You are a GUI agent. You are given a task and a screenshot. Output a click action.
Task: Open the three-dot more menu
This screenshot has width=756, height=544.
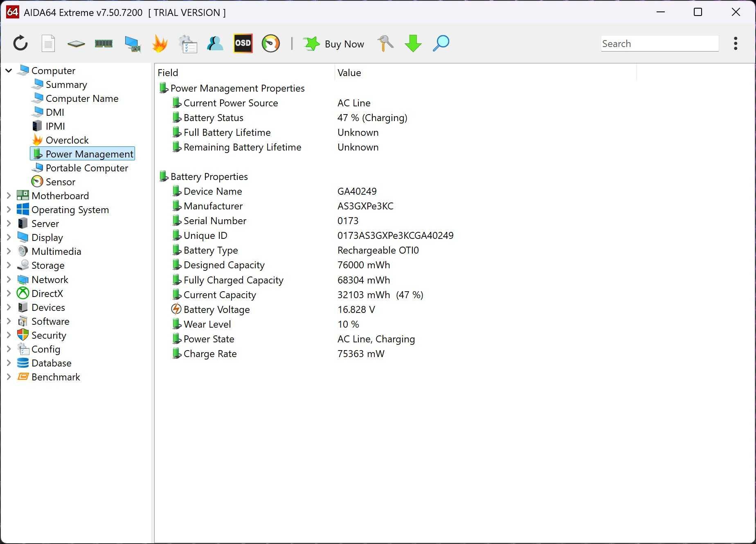point(736,43)
